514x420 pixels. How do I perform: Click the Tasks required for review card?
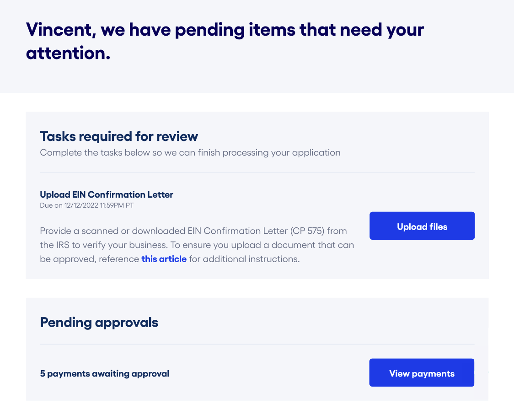tap(257, 194)
